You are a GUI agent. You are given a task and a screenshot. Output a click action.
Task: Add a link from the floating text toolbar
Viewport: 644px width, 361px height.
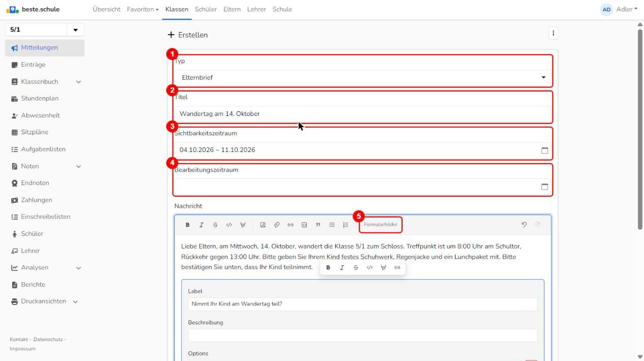(398, 267)
